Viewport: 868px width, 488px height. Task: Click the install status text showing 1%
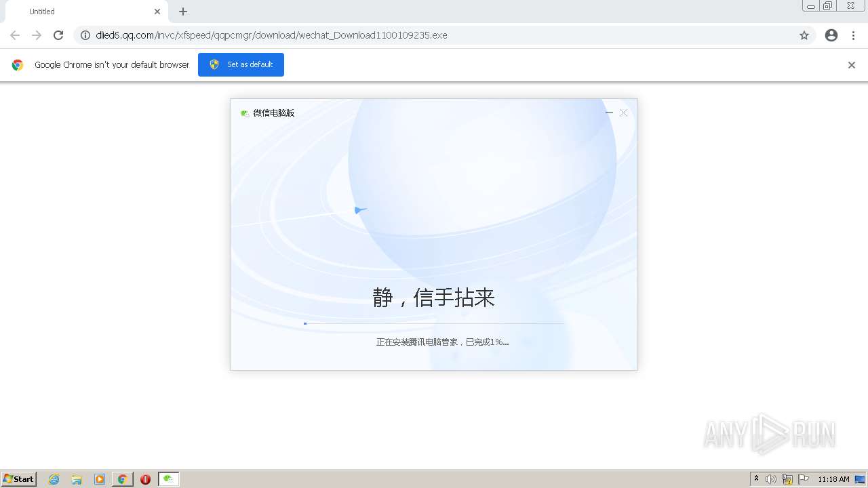442,342
